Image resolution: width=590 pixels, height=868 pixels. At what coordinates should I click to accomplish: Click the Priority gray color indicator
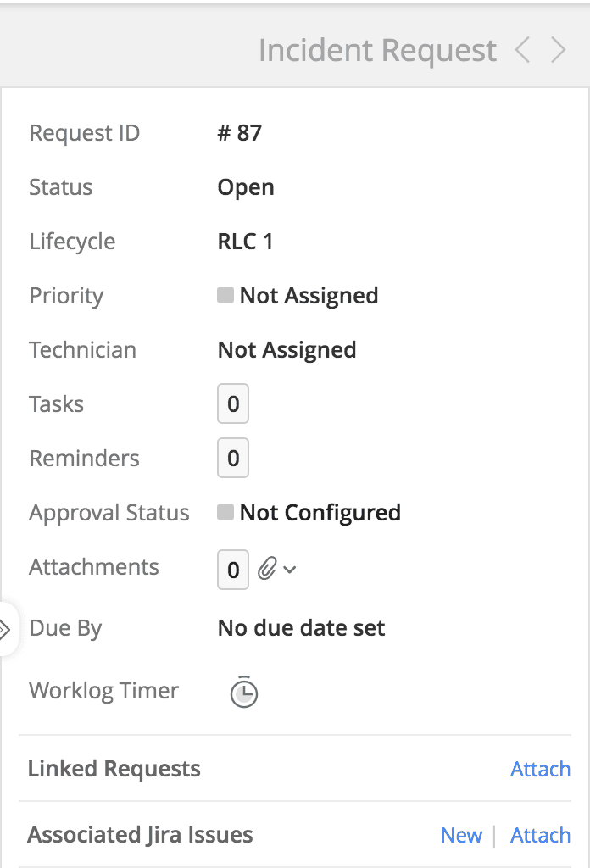tap(225, 296)
